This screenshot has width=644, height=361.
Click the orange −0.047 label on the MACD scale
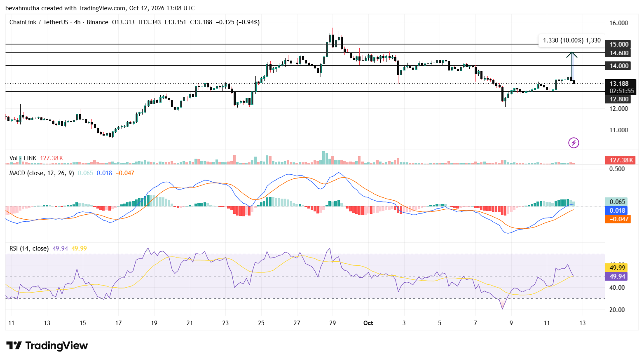coord(618,219)
